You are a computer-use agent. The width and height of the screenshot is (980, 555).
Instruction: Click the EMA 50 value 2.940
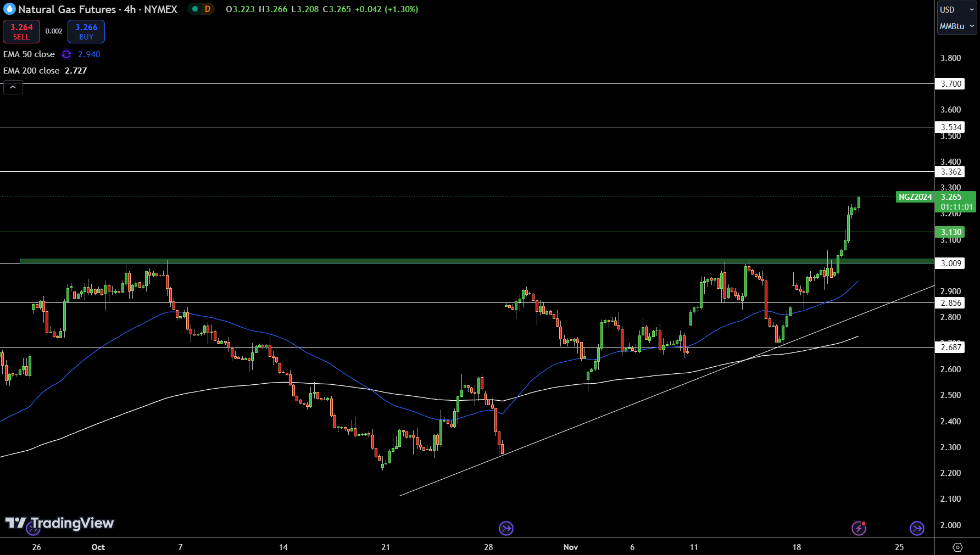[89, 54]
